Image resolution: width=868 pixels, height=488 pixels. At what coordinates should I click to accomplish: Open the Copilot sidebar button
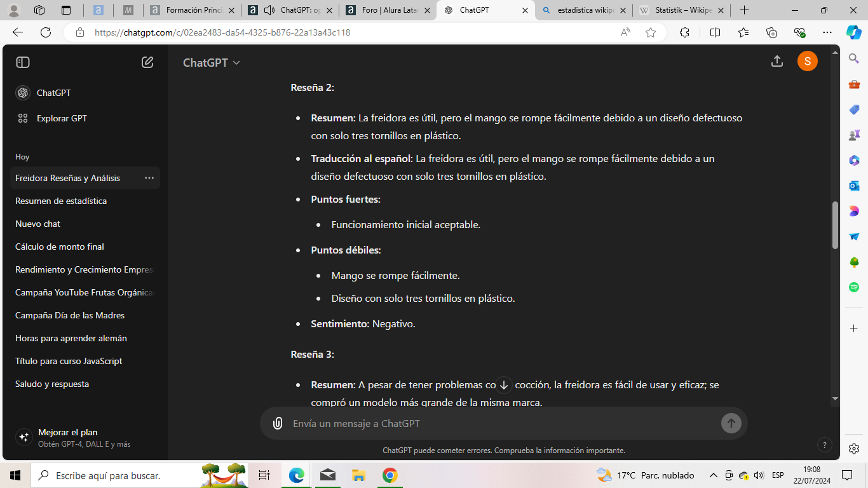[853, 32]
